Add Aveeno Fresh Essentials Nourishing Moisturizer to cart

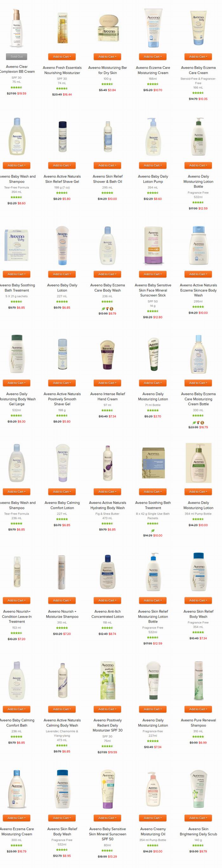(62, 57)
